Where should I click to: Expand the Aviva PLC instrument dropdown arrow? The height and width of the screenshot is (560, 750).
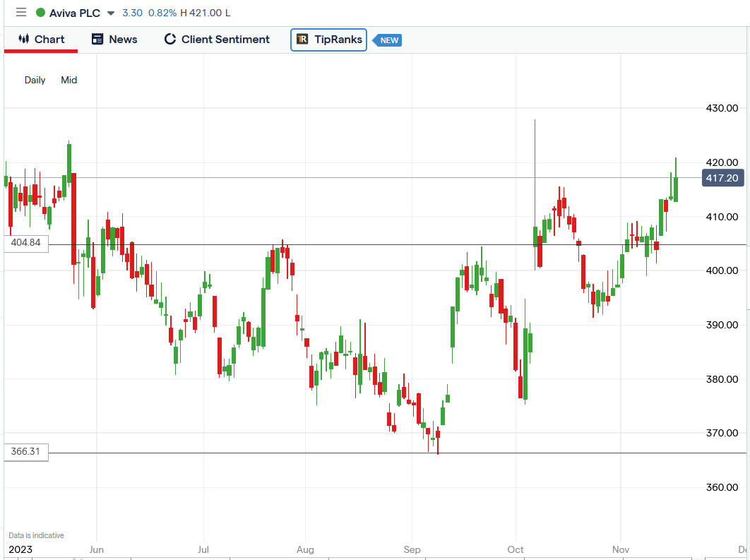(110, 13)
